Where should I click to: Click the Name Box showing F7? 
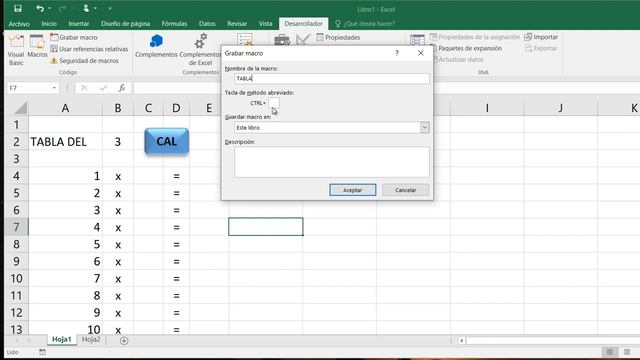click(29, 88)
